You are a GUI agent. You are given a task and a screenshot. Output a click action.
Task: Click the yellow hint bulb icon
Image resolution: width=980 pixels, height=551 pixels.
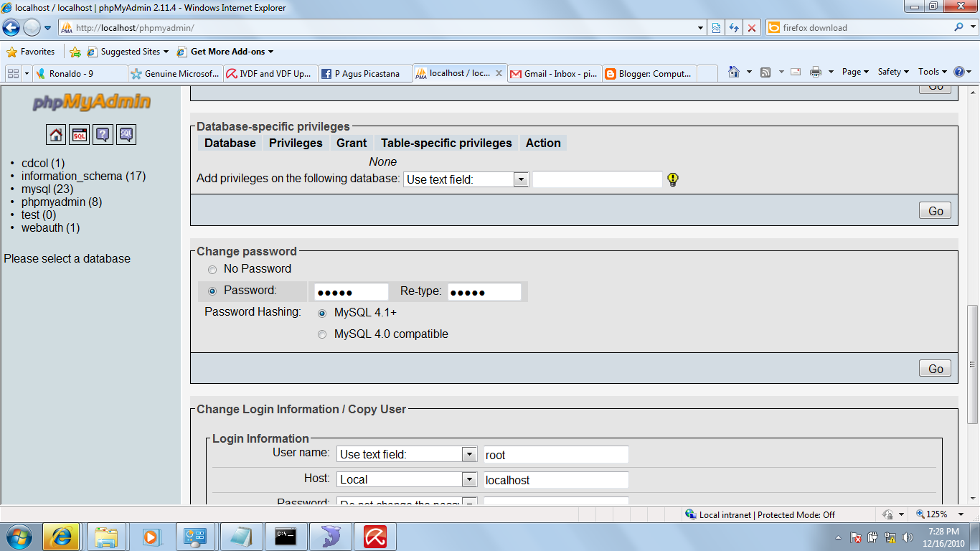click(672, 179)
